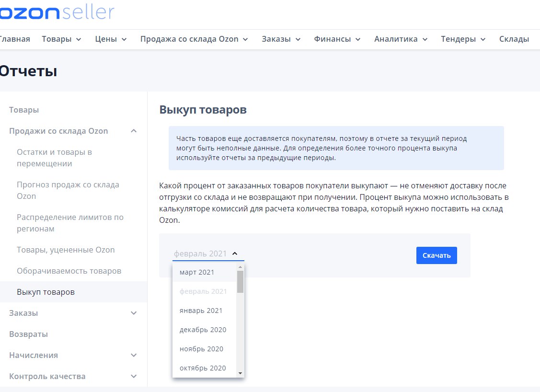This screenshot has height=392, width=540.
Task: Open Возвраты in the sidebar
Action: pos(28,334)
